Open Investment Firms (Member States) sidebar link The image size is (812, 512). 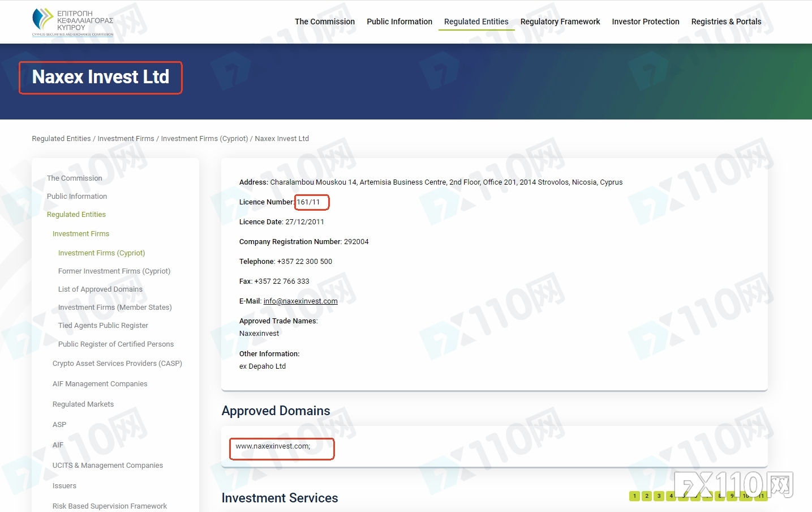pos(115,308)
